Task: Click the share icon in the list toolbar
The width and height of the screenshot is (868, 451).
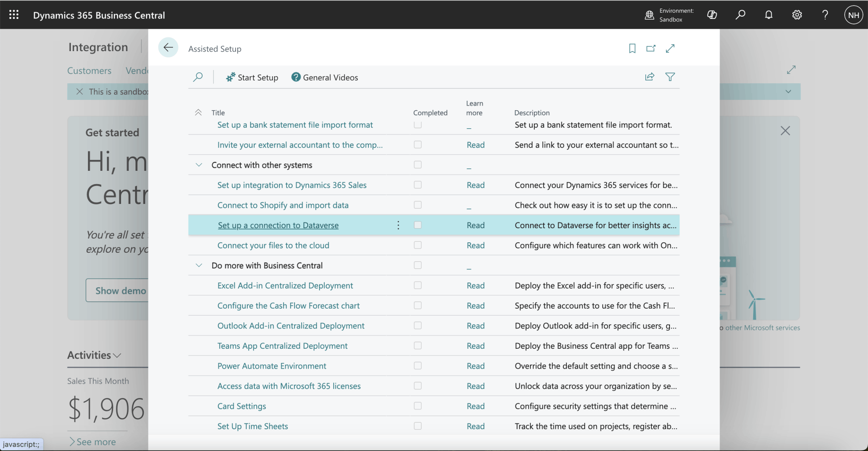Action: pos(650,77)
